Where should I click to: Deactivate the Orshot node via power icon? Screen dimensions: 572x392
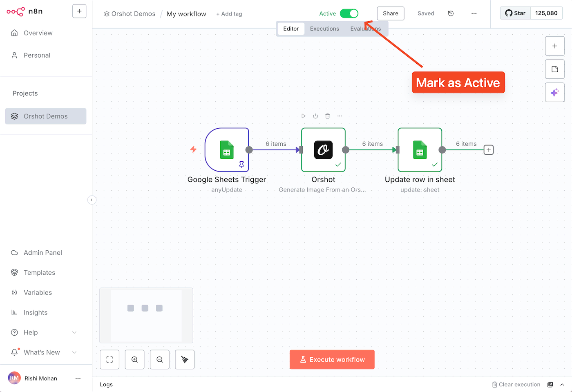click(x=315, y=116)
